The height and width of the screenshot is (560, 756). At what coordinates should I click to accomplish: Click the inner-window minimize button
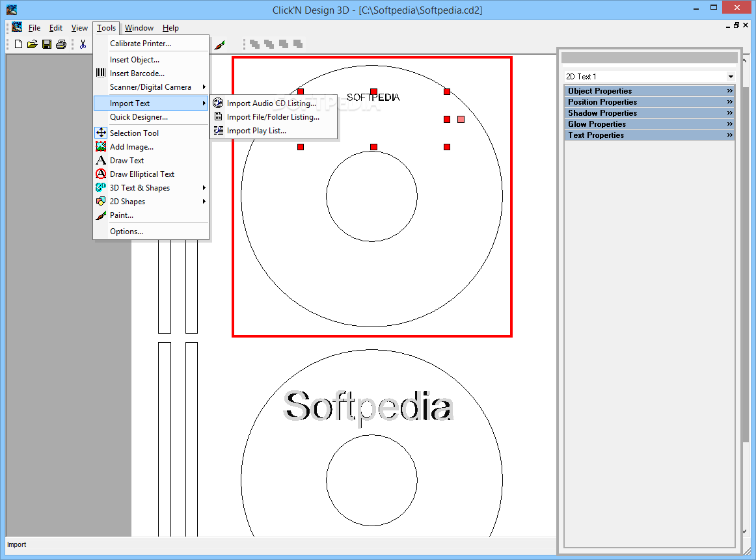click(x=727, y=26)
